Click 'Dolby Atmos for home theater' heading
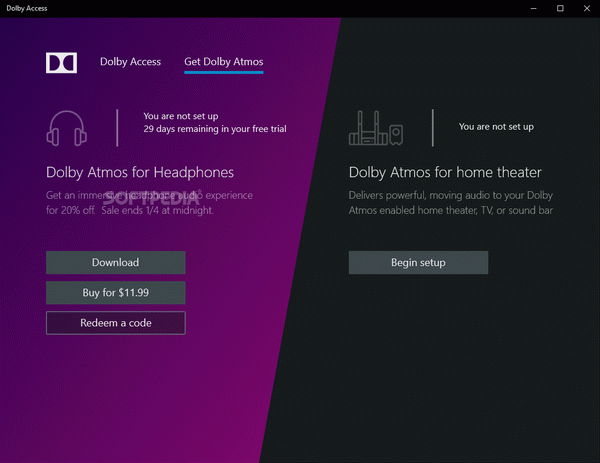 point(445,173)
